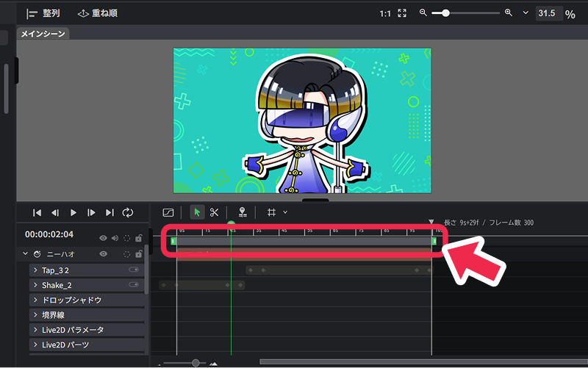Image resolution: width=588 pixels, height=368 pixels.
Task: Step back one frame
Action: 55,212
